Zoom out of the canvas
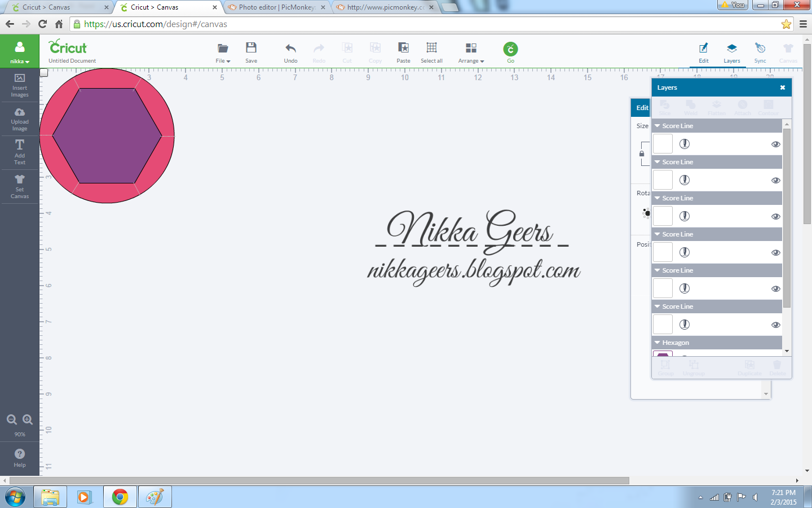Image resolution: width=812 pixels, height=508 pixels. (12, 419)
